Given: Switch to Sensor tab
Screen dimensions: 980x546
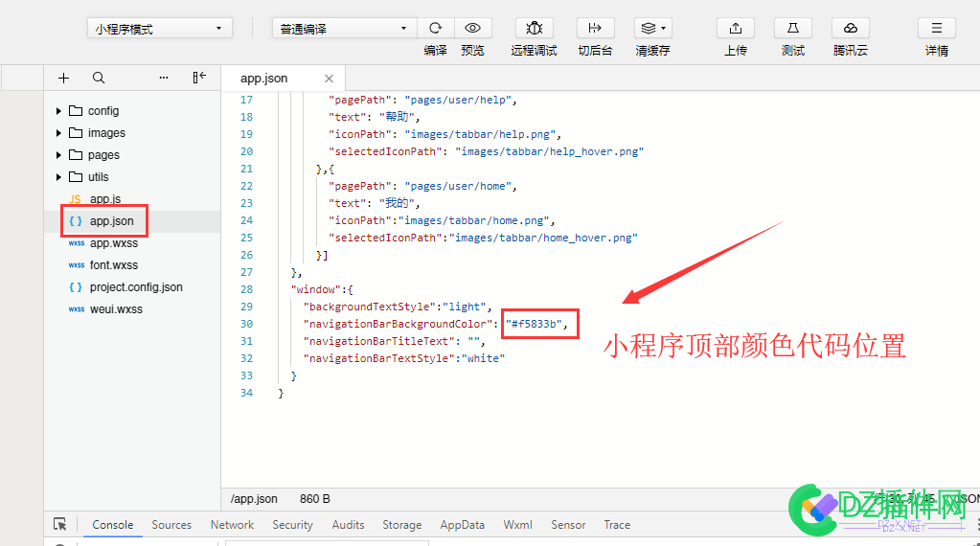Looking at the screenshot, I should tap(568, 525).
